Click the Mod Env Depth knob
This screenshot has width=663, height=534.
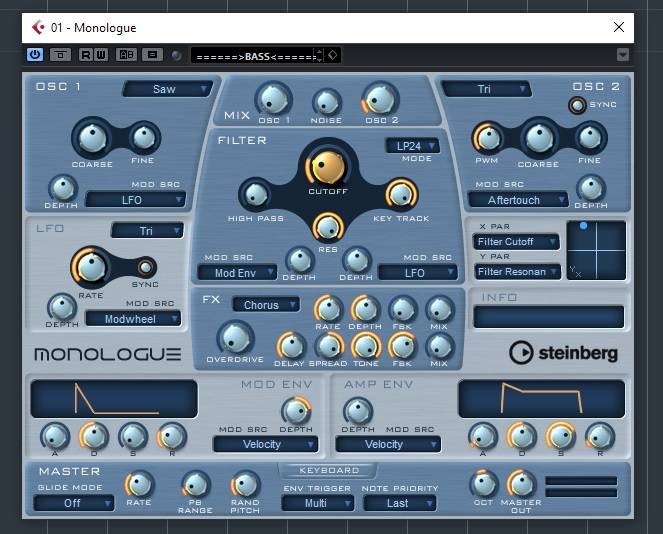296,411
